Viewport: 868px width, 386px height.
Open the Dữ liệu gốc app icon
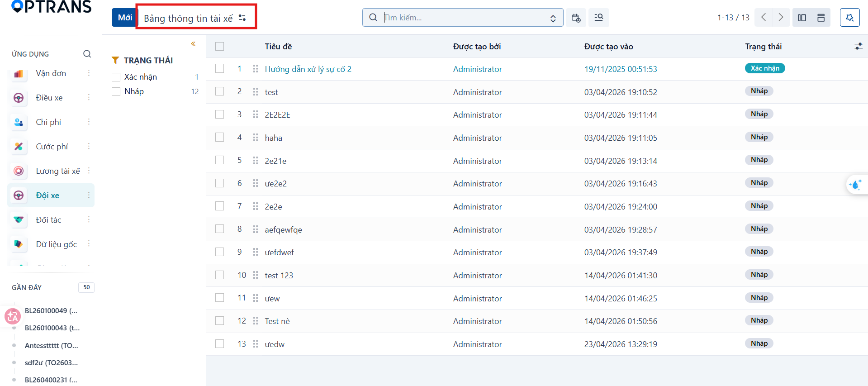click(x=19, y=244)
